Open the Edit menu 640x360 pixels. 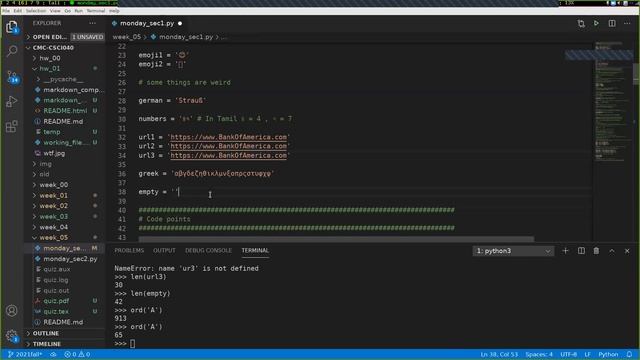pyautogui.click(x=18, y=11)
